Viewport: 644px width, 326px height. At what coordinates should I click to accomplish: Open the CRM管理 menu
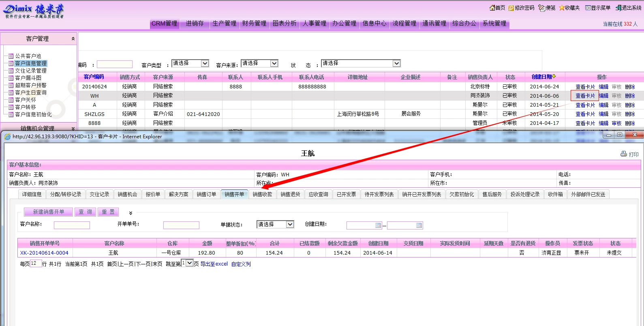pyautogui.click(x=165, y=24)
